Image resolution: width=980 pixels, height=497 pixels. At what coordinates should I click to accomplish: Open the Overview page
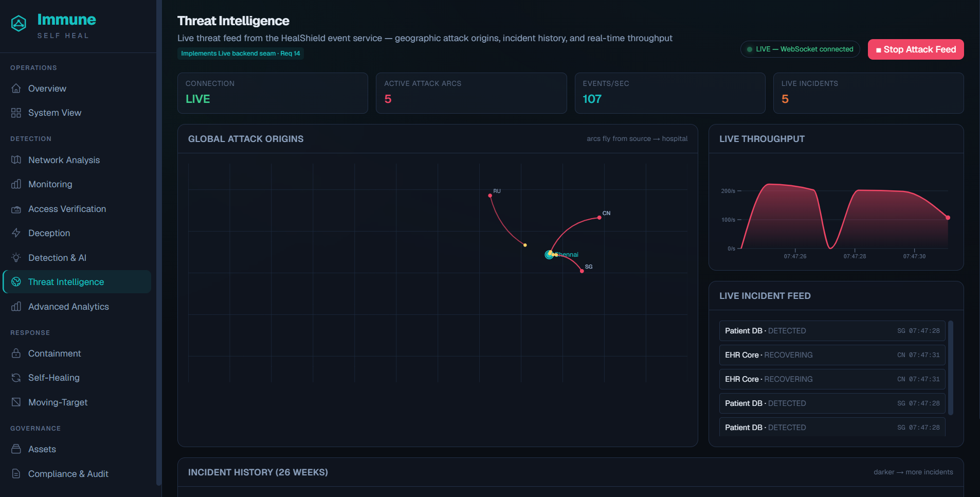[77, 88]
